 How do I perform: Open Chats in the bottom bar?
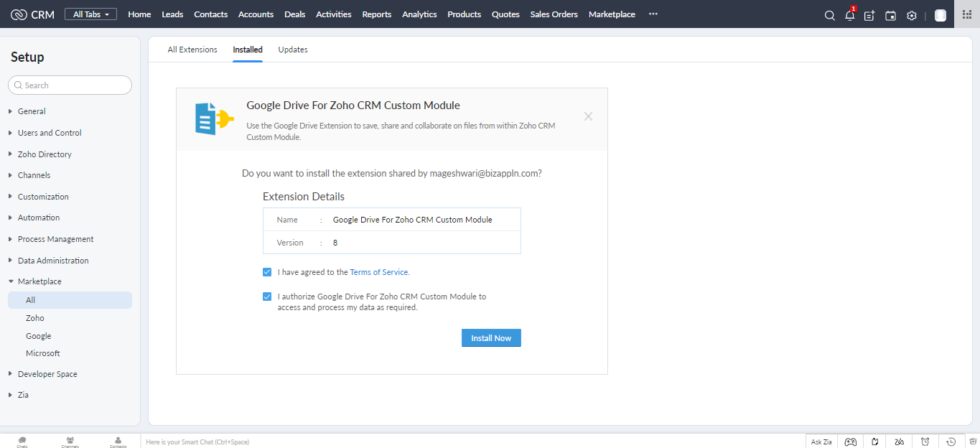point(22,442)
